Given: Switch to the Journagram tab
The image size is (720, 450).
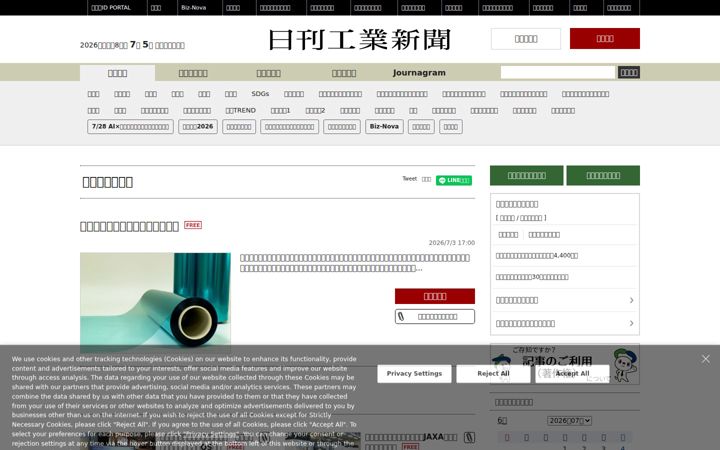Looking at the screenshot, I should (x=419, y=73).
